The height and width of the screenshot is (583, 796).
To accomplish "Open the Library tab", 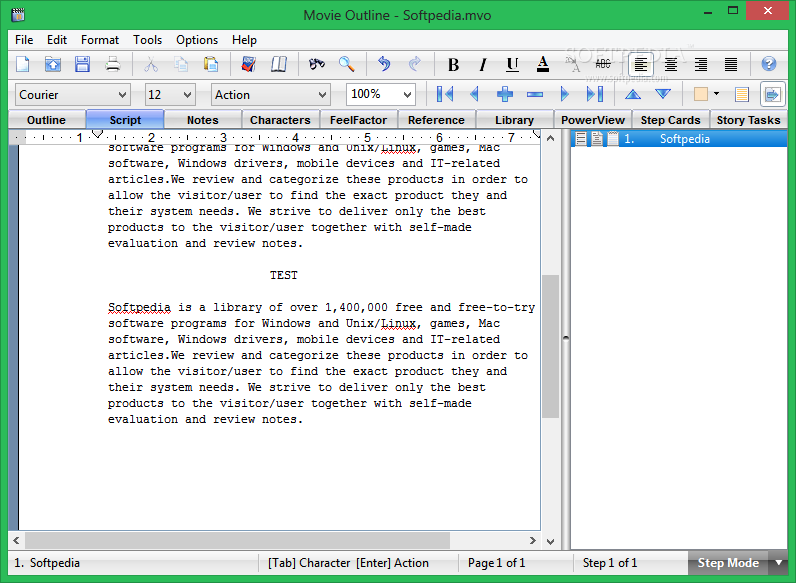I will pyautogui.click(x=514, y=120).
